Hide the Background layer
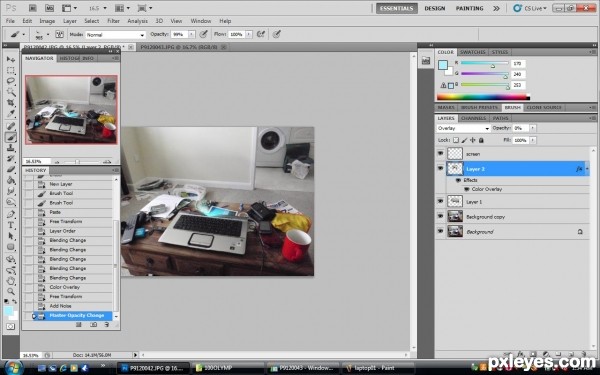Viewport: 600px width, 375px height. pos(440,231)
